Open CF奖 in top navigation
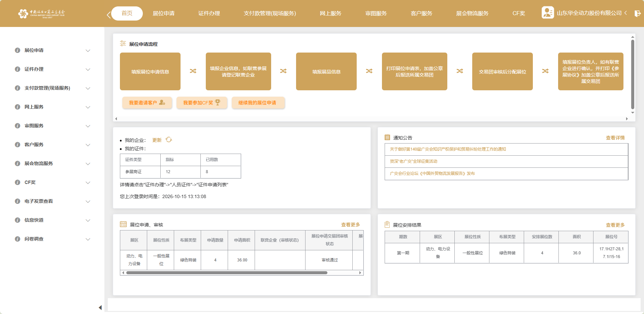The width and height of the screenshot is (644, 314). pos(519,13)
